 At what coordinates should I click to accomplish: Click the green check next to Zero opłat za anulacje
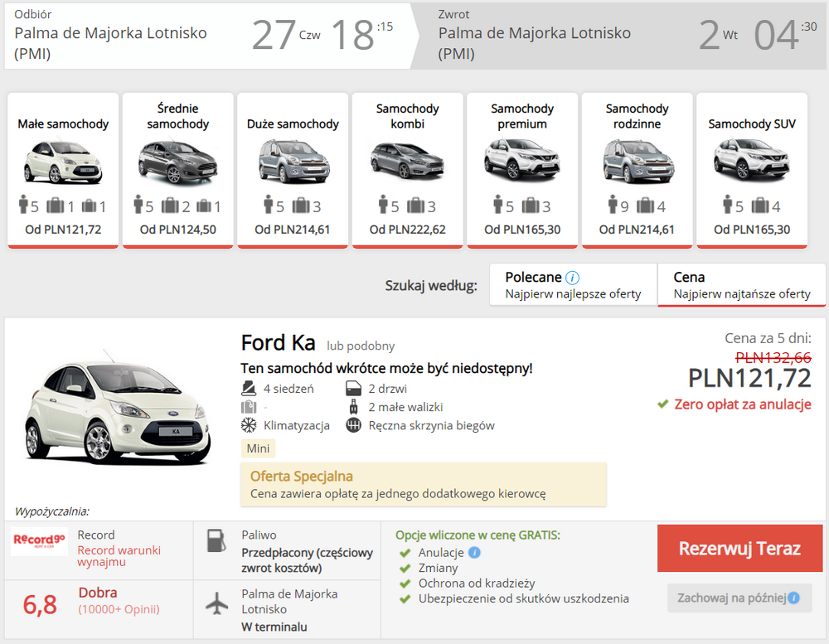[x=662, y=404]
